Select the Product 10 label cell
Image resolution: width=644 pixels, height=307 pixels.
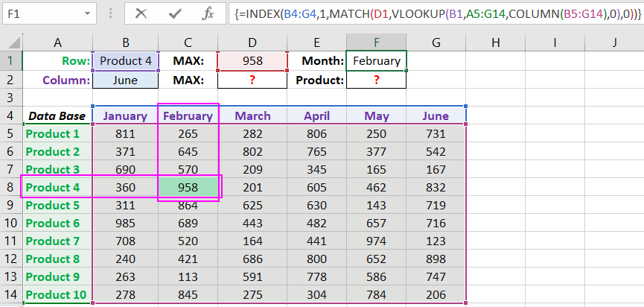(57, 294)
